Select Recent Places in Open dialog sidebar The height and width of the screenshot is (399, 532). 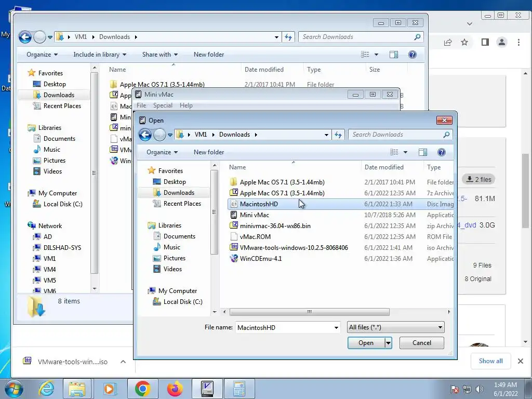tap(182, 204)
